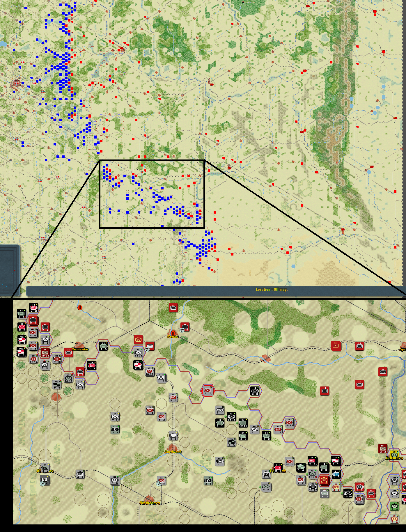Select the black counter 12-11
Viewport: 406px width, 532px height.
(243, 423)
